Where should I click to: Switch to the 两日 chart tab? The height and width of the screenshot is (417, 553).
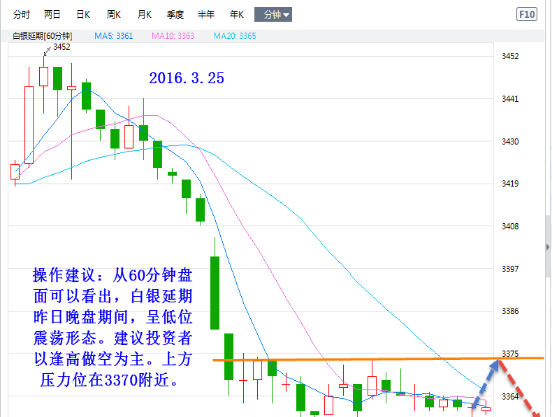(52, 15)
